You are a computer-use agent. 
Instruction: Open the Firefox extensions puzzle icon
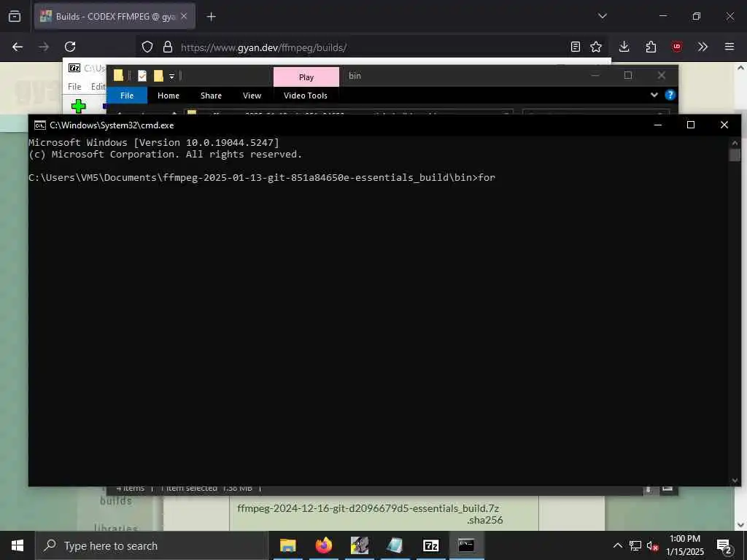[x=651, y=47]
